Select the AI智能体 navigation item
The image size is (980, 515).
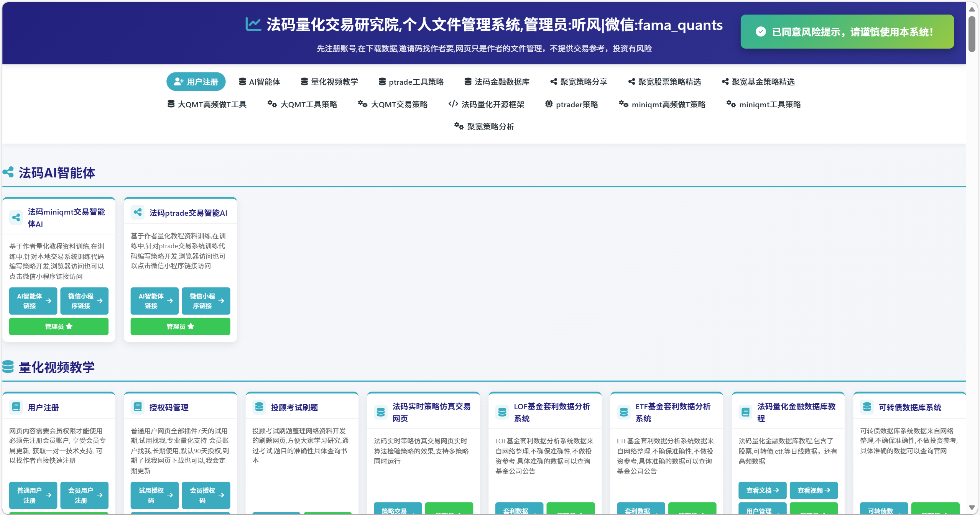[260, 82]
